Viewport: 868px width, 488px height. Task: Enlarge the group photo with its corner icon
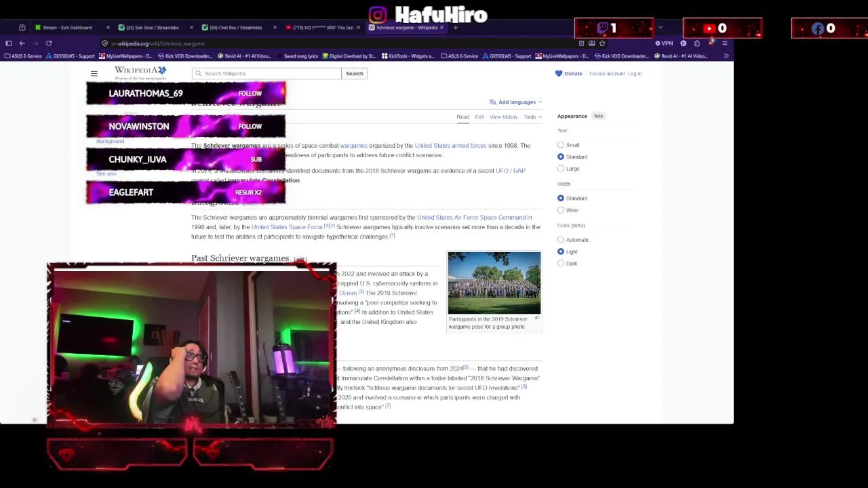click(537, 318)
